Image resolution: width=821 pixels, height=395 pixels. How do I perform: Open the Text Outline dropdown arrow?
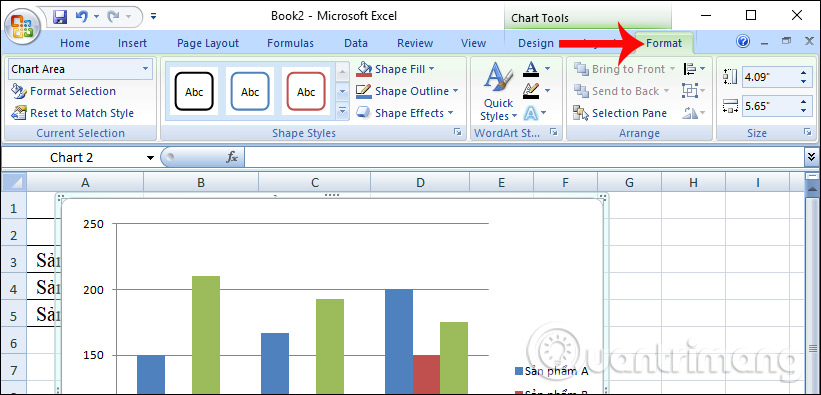(x=547, y=91)
